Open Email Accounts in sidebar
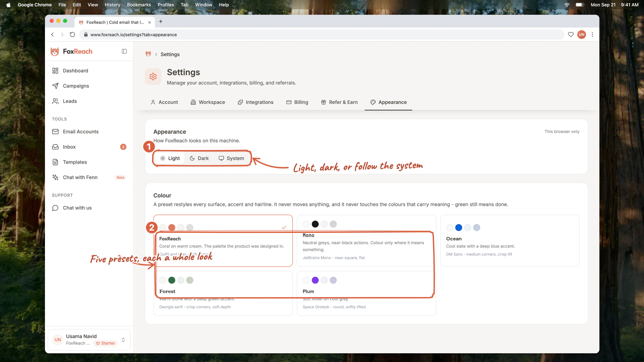Image resolution: width=644 pixels, height=362 pixels. (x=89, y=132)
